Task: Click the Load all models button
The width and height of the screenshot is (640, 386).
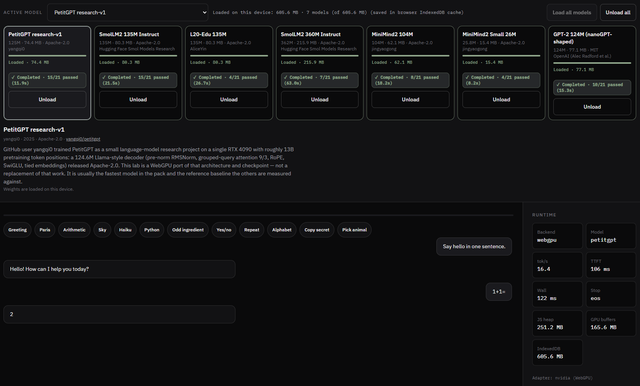Action: point(571,12)
